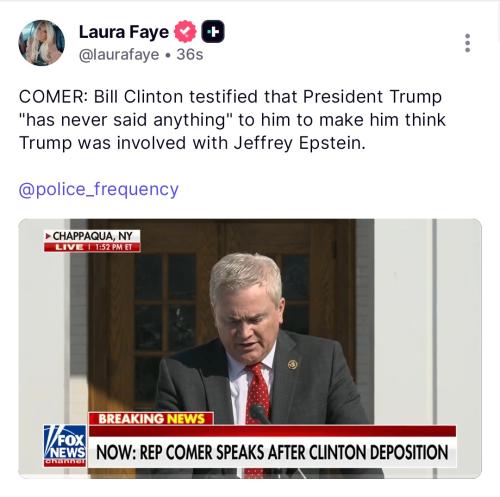
Task: Open the @laurafaye handle link
Action: 119,54
